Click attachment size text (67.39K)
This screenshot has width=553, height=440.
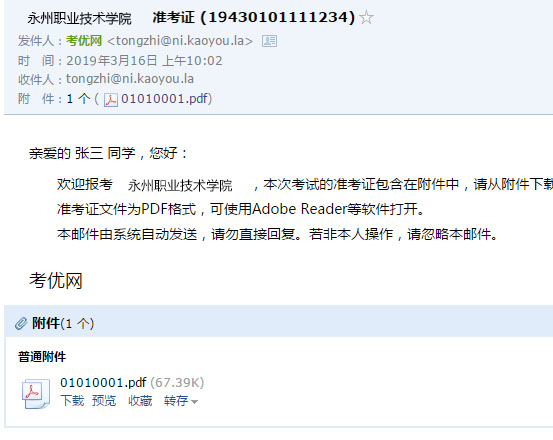(x=177, y=383)
